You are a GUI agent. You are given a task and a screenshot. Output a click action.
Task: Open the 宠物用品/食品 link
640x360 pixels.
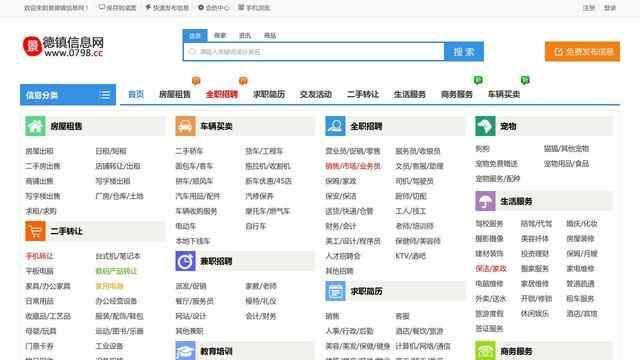click(567, 164)
